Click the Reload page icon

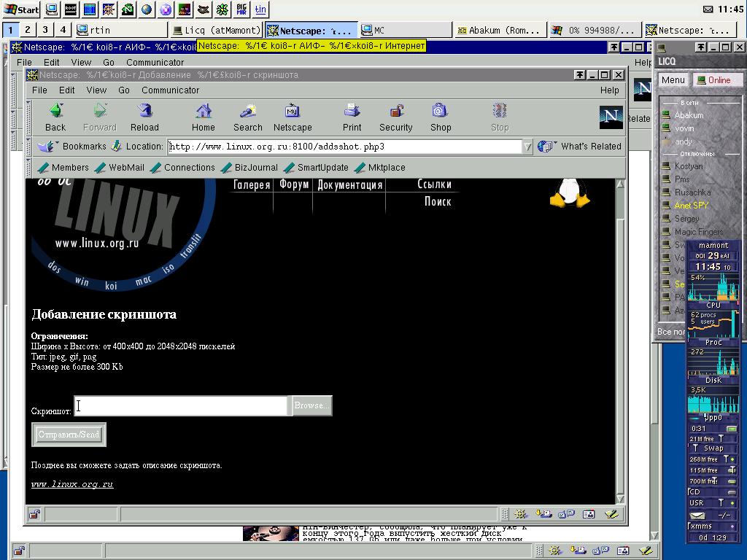(144, 117)
